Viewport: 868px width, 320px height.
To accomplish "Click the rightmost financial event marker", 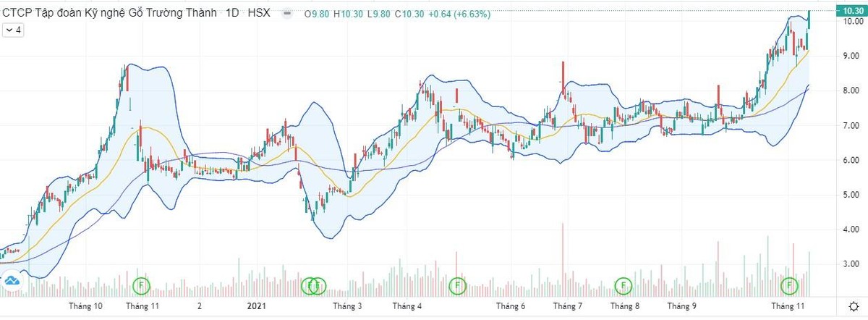I will point(790,285).
